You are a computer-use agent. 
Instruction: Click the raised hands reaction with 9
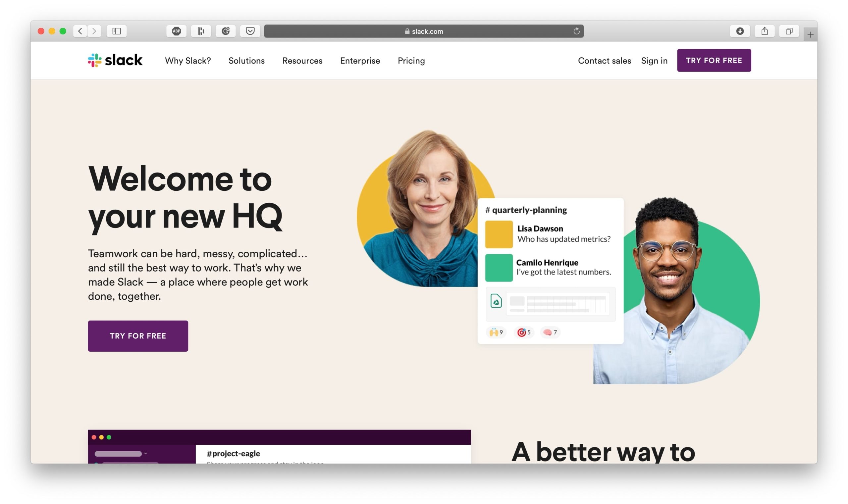point(496,332)
